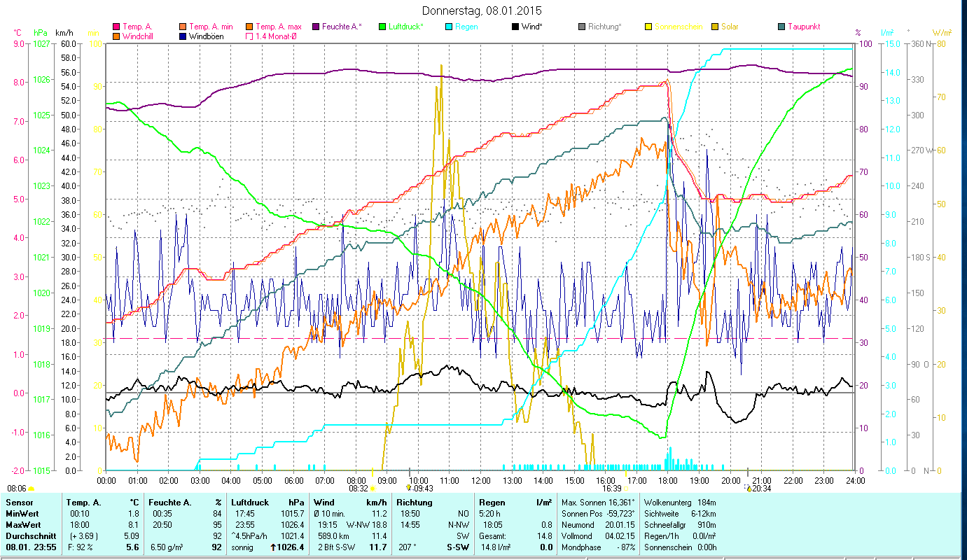This screenshot has height=560, width=967.
Task: Click the dark blue Windböen legend swatch
Action: [182, 36]
